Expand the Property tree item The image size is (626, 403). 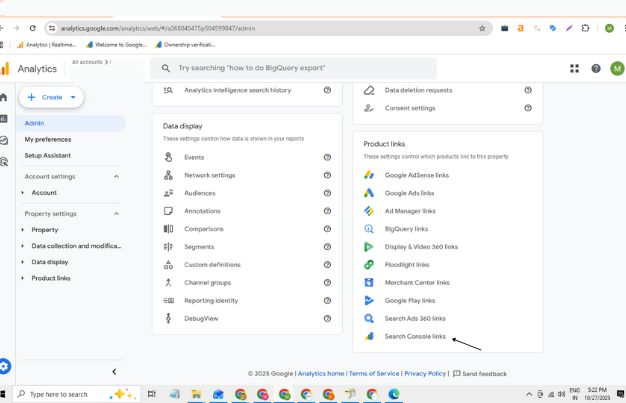click(x=23, y=230)
